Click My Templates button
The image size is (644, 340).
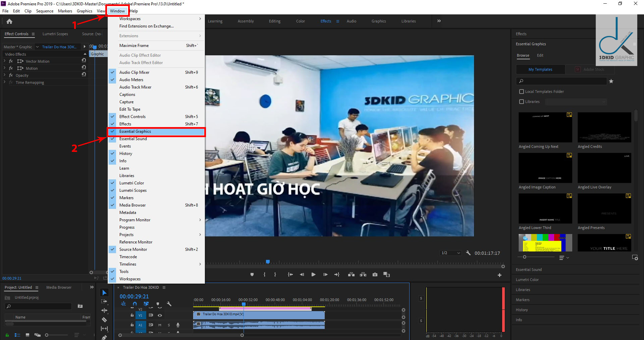(x=540, y=69)
